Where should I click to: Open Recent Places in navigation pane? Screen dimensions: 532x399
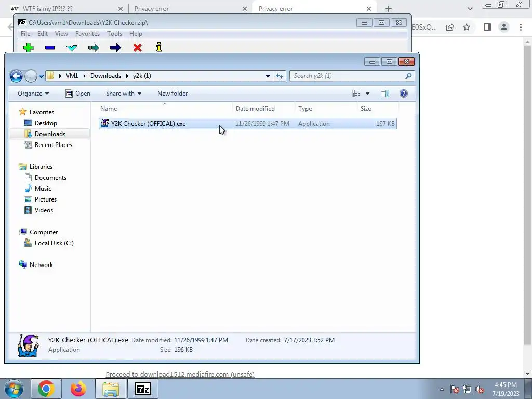coord(54,144)
